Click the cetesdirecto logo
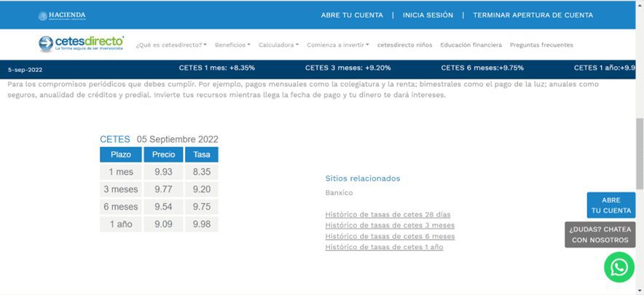 tap(81, 44)
